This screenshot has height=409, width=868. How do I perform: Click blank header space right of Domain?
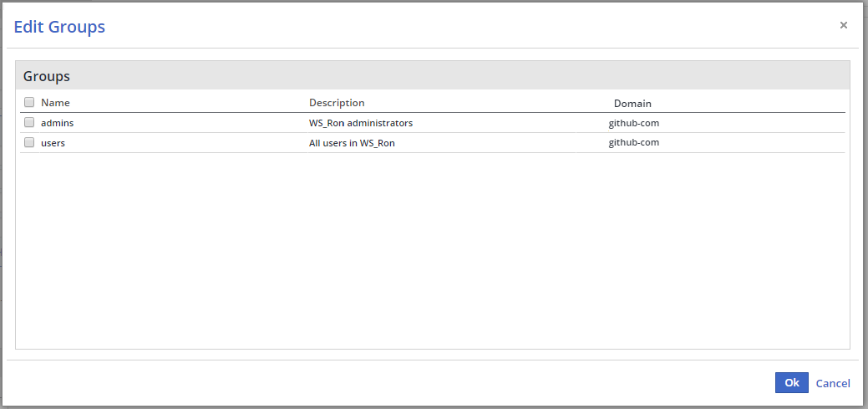pyautogui.click(x=752, y=104)
